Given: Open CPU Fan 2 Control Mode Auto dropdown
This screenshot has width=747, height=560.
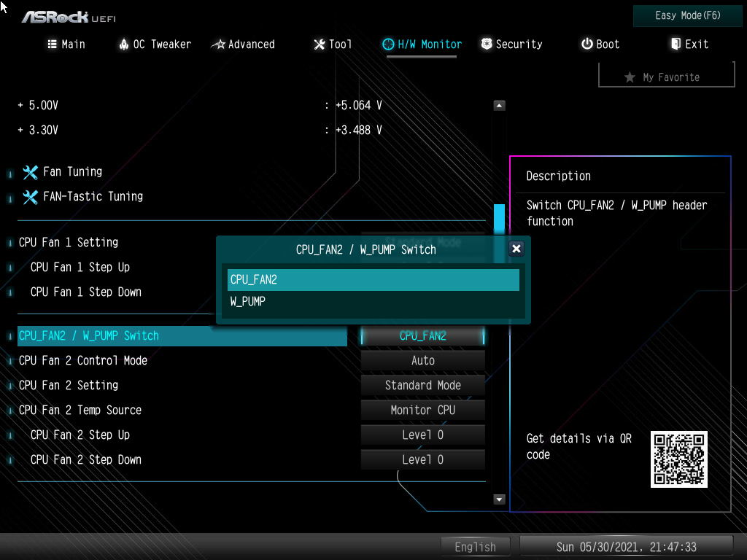Looking at the screenshot, I should tap(422, 360).
